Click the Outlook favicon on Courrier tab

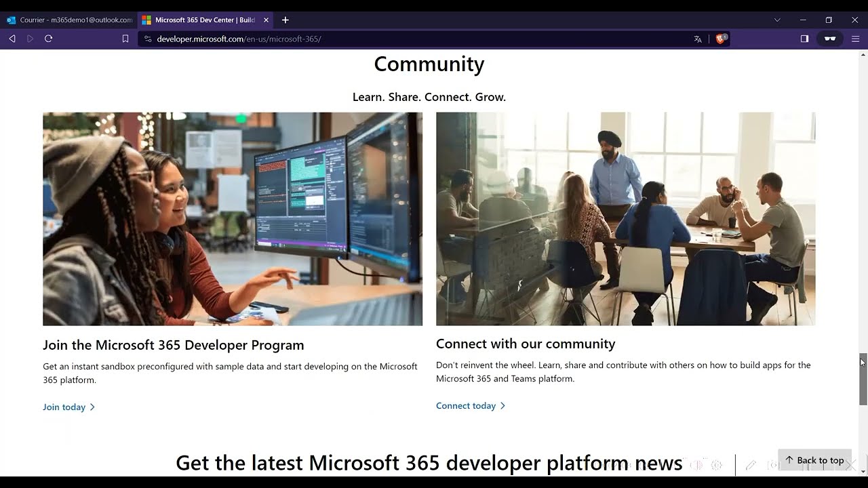(11, 20)
